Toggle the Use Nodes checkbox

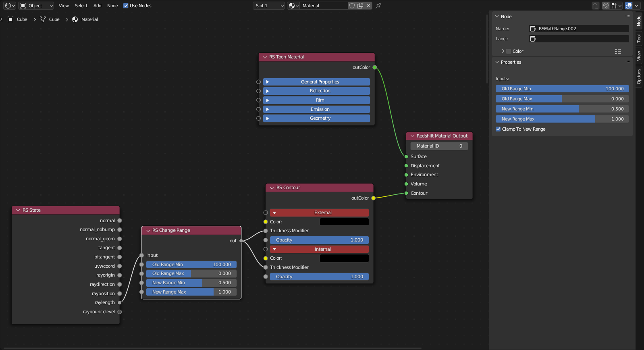tap(126, 6)
